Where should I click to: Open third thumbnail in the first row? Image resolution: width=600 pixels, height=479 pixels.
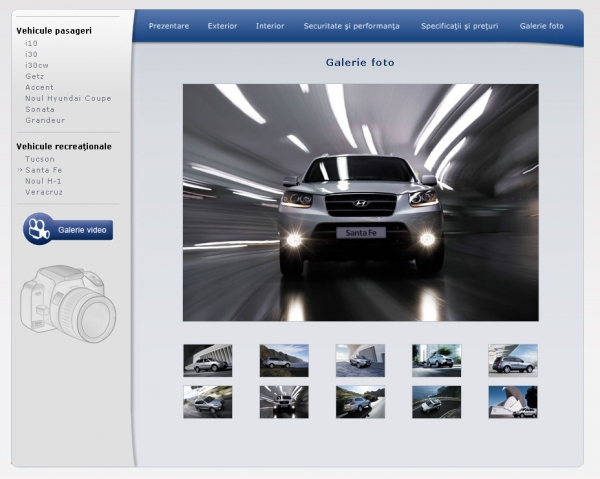(360, 360)
